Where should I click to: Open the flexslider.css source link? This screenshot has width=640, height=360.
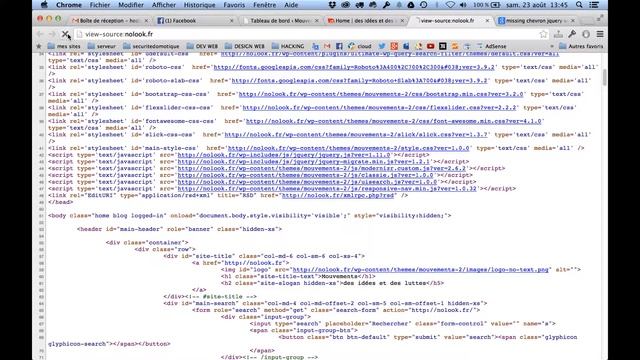tap(380, 107)
